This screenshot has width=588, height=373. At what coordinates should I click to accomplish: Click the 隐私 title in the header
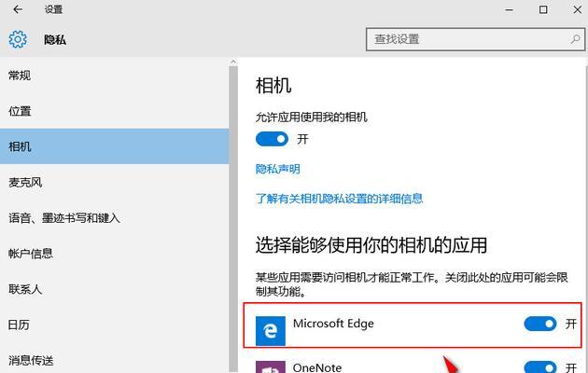coord(55,40)
